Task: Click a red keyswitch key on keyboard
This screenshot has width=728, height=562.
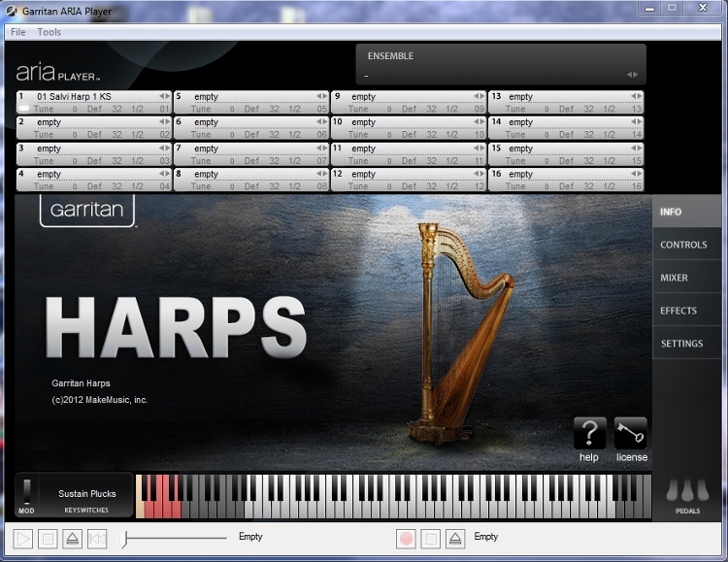Action: tap(161, 509)
